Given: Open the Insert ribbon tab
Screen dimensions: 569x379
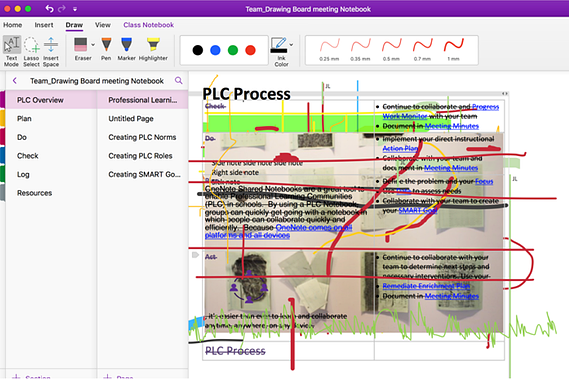Looking at the screenshot, I should click(44, 25).
